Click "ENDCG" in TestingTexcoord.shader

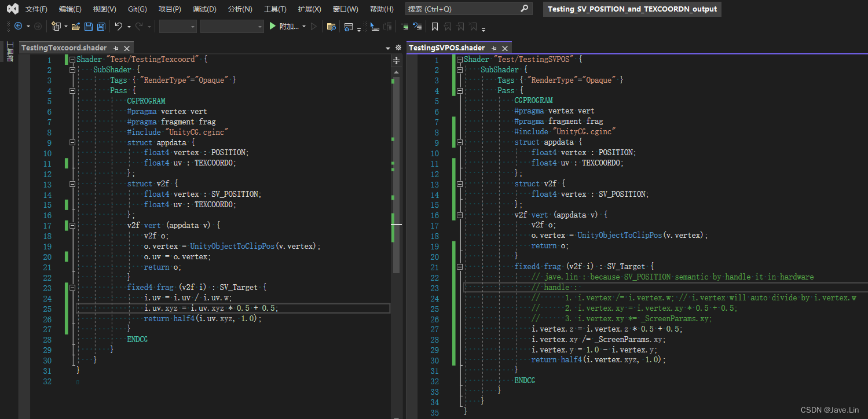pyautogui.click(x=138, y=340)
